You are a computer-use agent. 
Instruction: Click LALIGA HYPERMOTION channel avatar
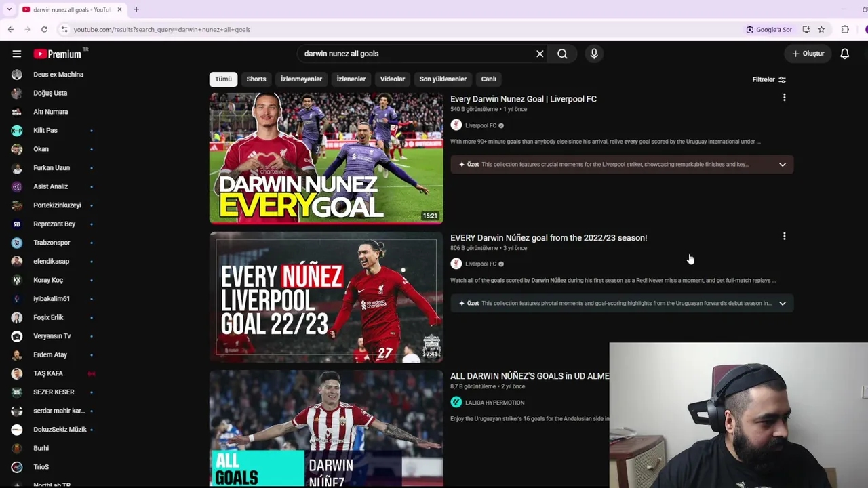point(456,403)
